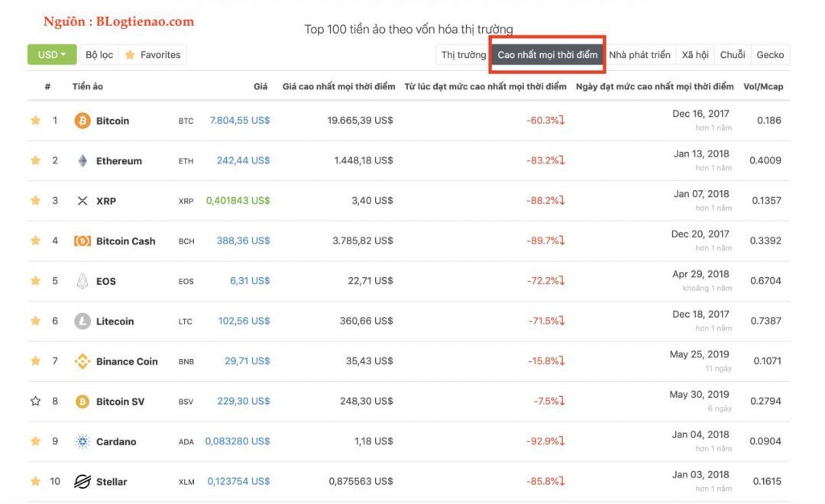
Task: Click the EOS coin logo
Action: pyautogui.click(x=82, y=281)
